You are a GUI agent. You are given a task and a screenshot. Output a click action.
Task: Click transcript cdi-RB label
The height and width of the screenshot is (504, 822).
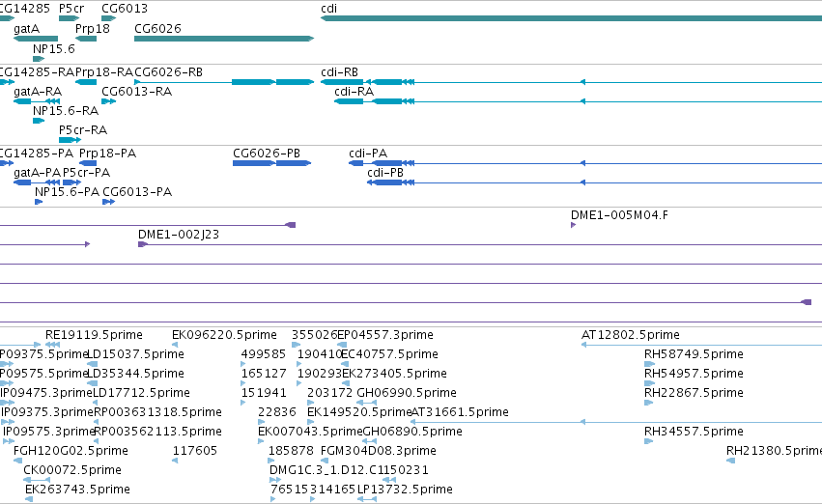(x=339, y=71)
